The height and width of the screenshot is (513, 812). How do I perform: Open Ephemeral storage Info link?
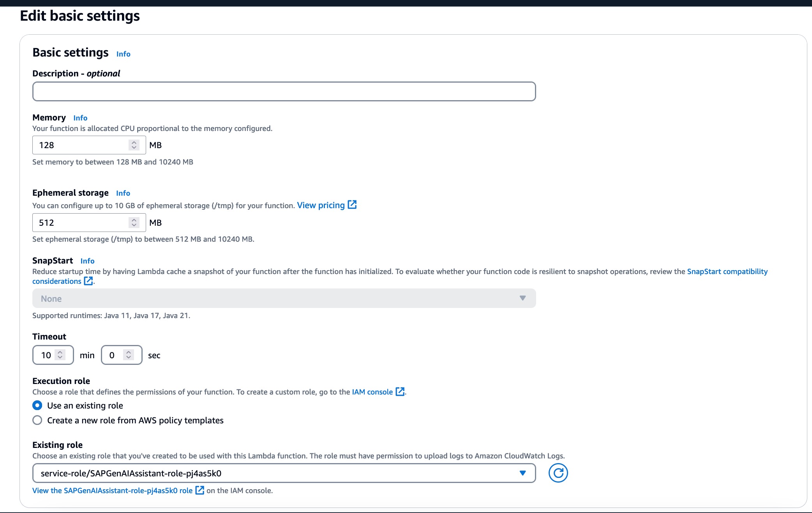click(123, 193)
